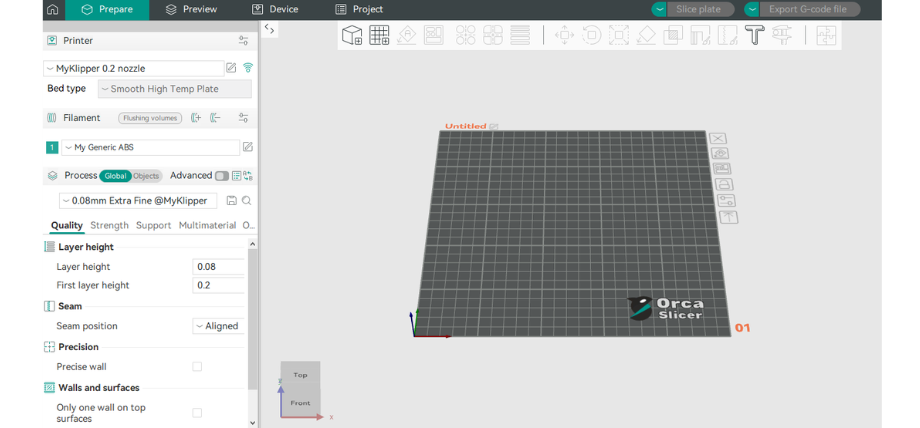Click the printer WiFi connection icon
This screenshot has height=428, width=920.
(248, 68)
